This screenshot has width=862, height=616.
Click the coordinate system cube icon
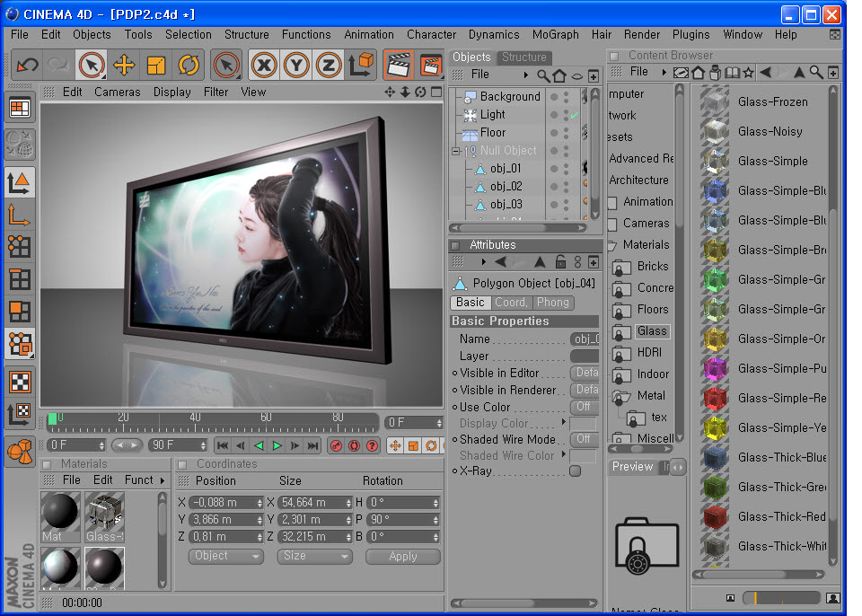pos(361,66)
